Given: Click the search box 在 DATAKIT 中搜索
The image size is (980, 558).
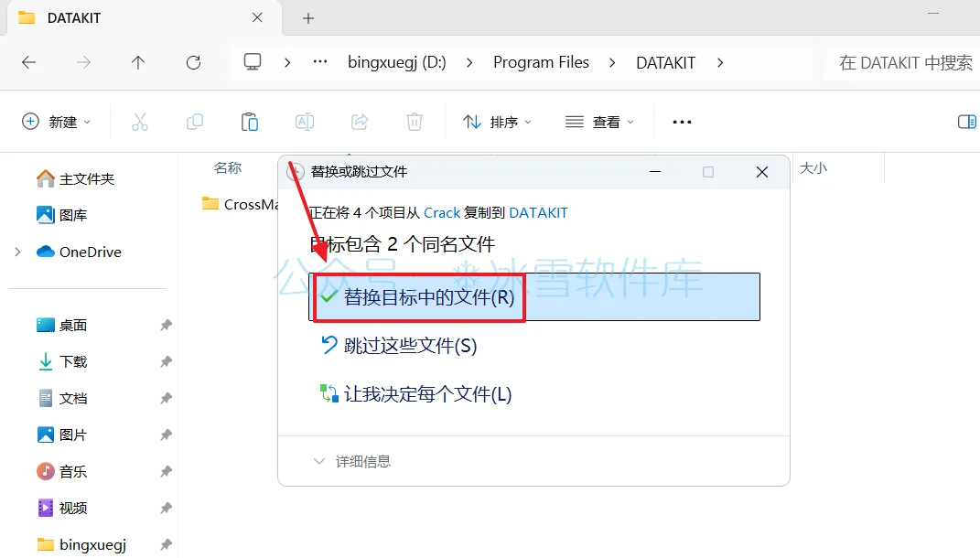Looking at the screenshot, I should coord(901,62).
